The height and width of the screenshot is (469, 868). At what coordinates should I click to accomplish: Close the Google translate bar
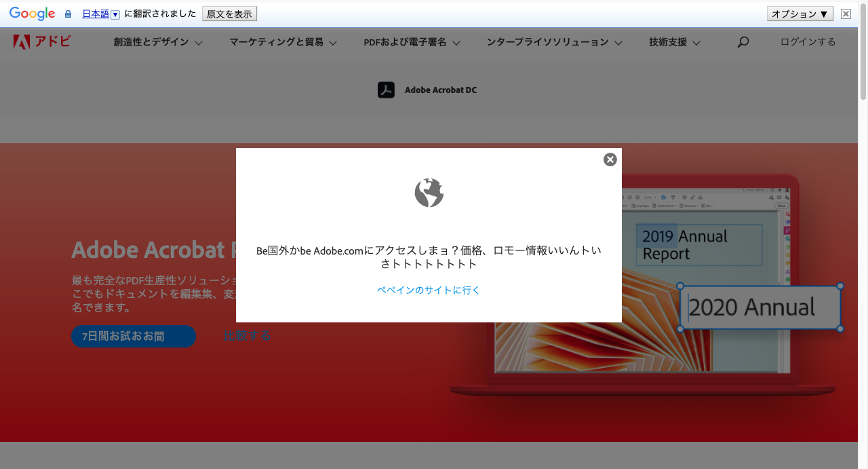(x=846, y=14)
